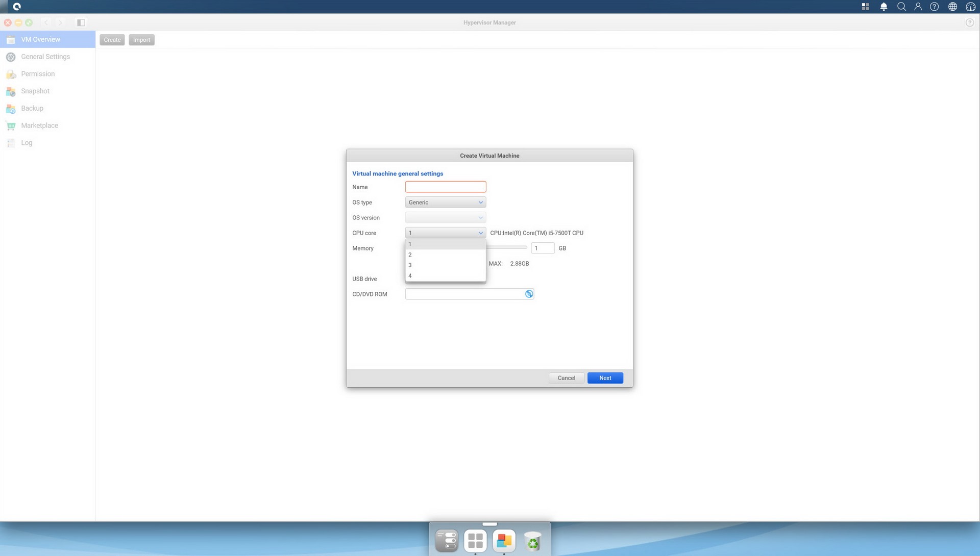The image size is (980, 556).
Task: Select 1 in the CPU core list
Action: coord(445,244)
